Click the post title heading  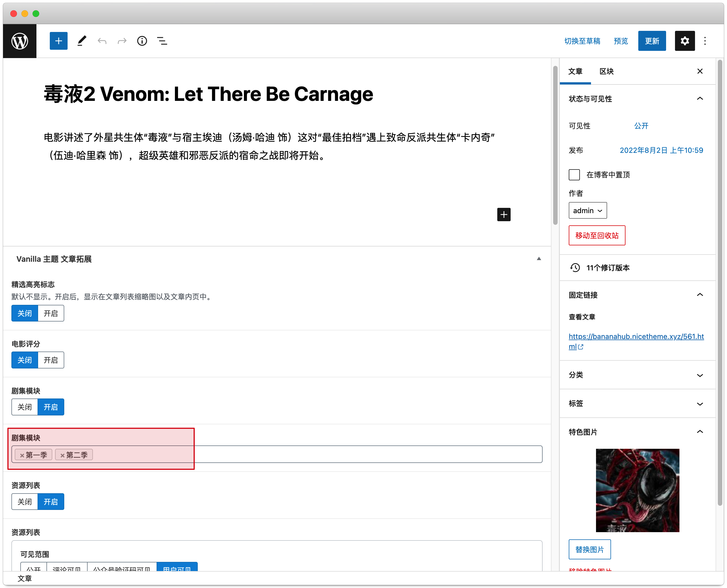tap(208, 94)
